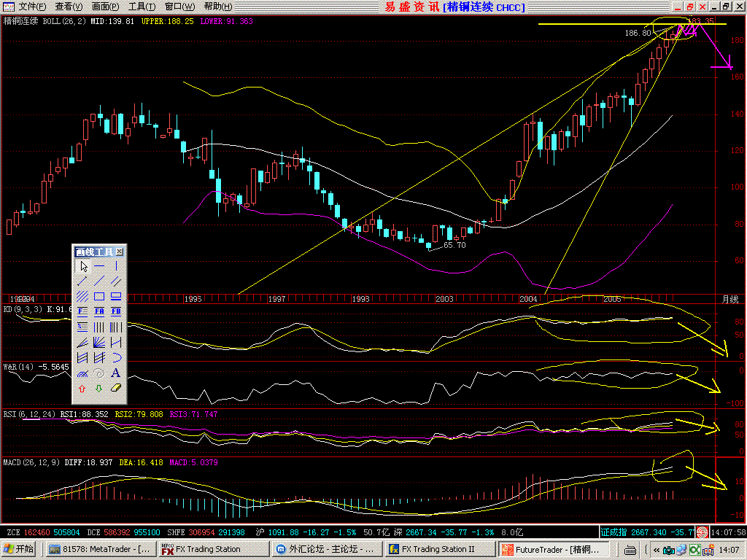The width and height of the screenshot is (747, 560).
Task: Switch to FX Trading Station II taskbar window
Action: (439, 549)
